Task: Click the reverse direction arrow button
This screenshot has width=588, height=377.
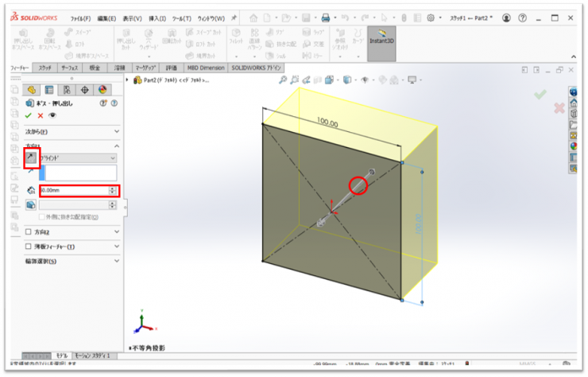Action: coord(31,158)
